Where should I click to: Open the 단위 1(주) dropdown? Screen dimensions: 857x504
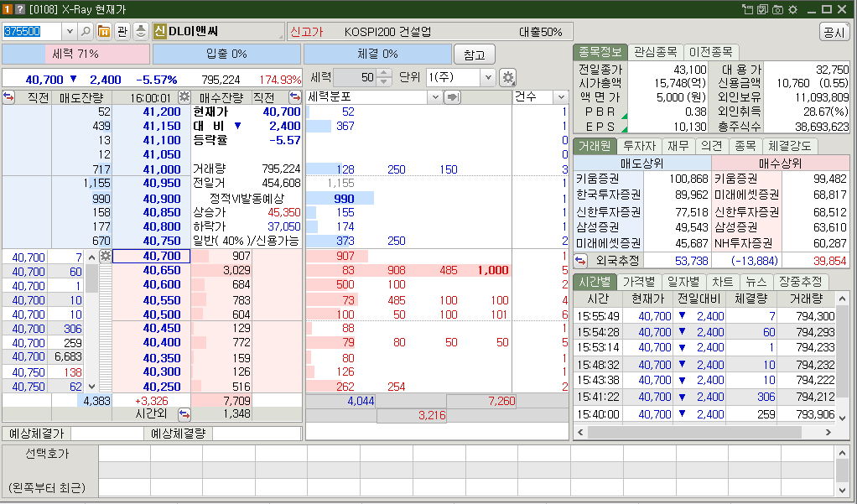489,76
